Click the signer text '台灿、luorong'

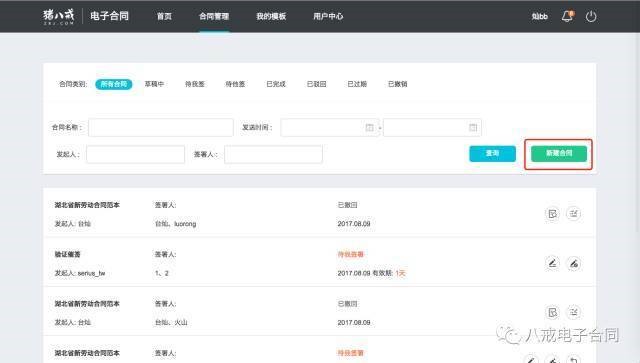(x=176, y=224)
